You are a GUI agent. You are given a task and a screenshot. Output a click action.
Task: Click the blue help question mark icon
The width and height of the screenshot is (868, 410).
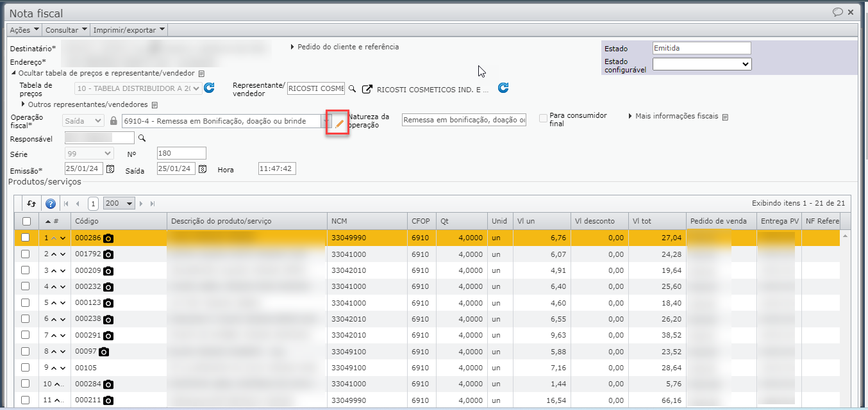[50, 204]
